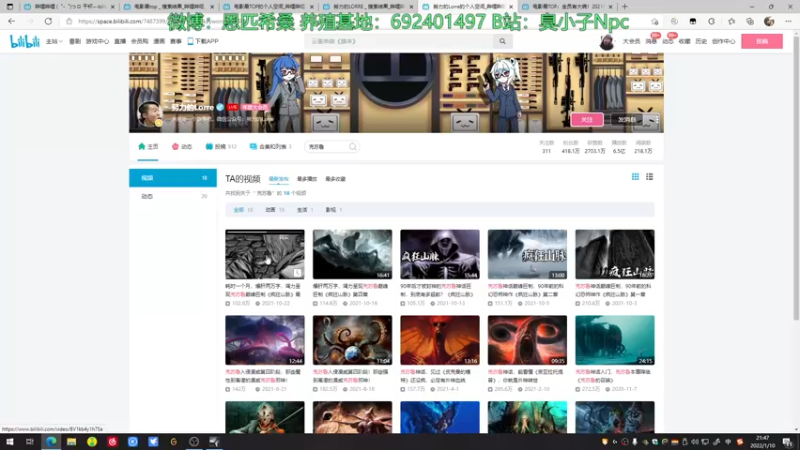Click the bilibili header search field
Screen dimensions: 800x450
tap(399, 41)
